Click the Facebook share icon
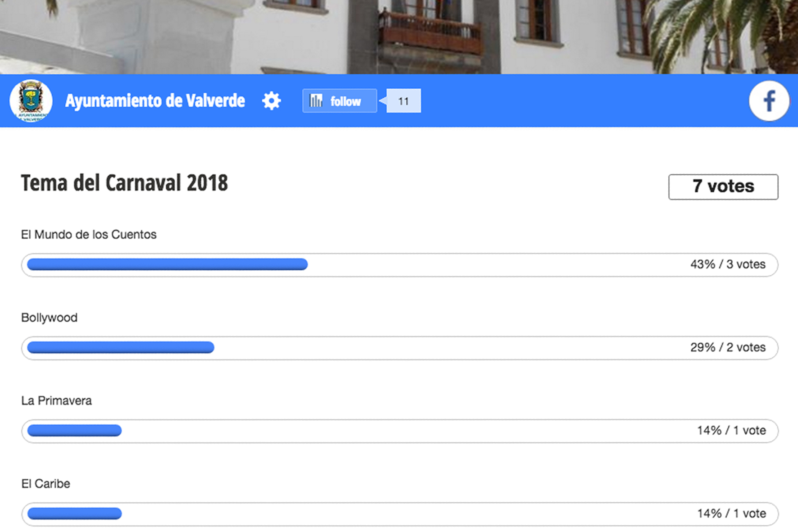The width and height of the screenshot is (798, 532). [x=769, y=101]
